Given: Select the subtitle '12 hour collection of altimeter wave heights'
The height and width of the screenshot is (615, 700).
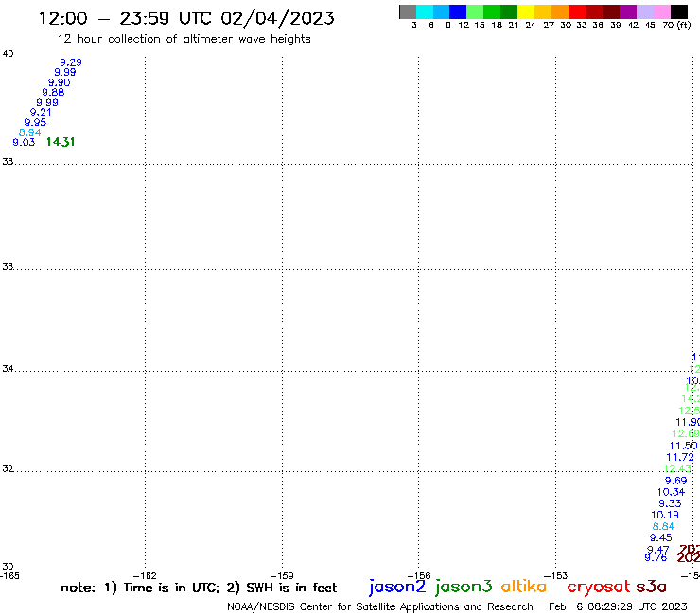Looking at the screenshot, I should (x=184, y=39).
